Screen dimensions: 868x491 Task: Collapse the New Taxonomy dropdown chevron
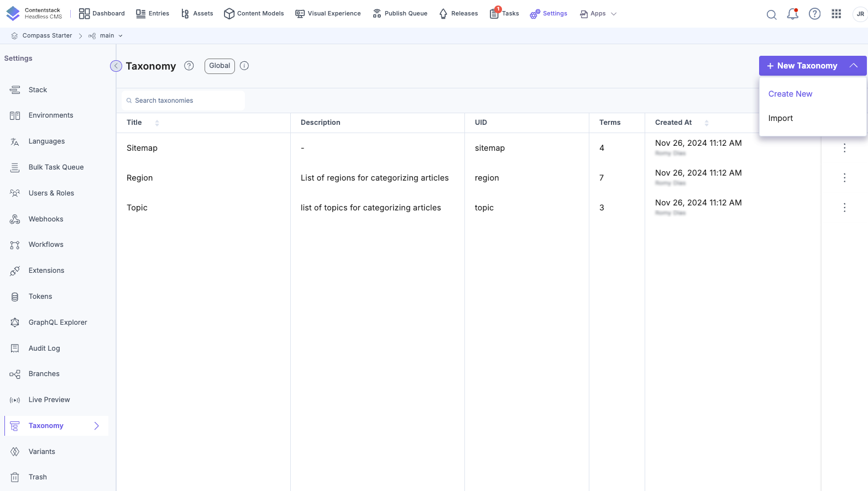click(854, 66)
